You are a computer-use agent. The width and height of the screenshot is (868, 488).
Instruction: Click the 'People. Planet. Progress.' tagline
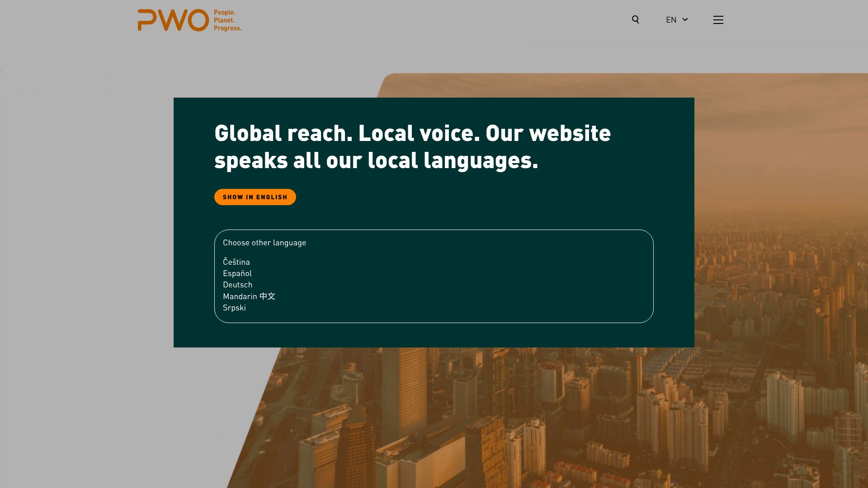227,20
